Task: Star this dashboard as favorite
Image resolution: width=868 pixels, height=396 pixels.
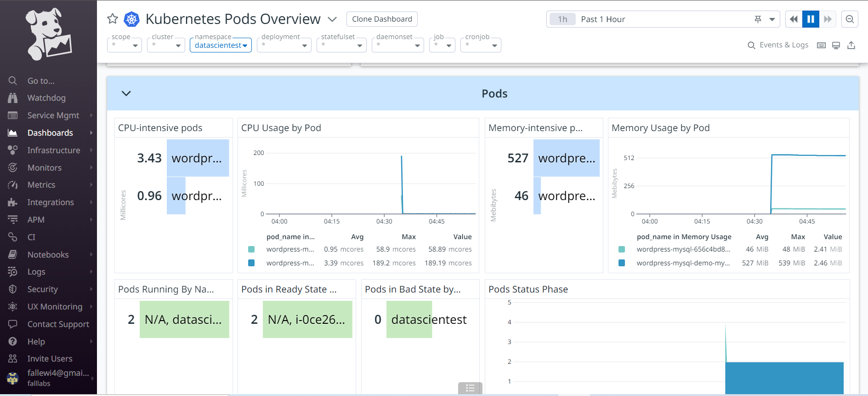Action: point(113,19)
